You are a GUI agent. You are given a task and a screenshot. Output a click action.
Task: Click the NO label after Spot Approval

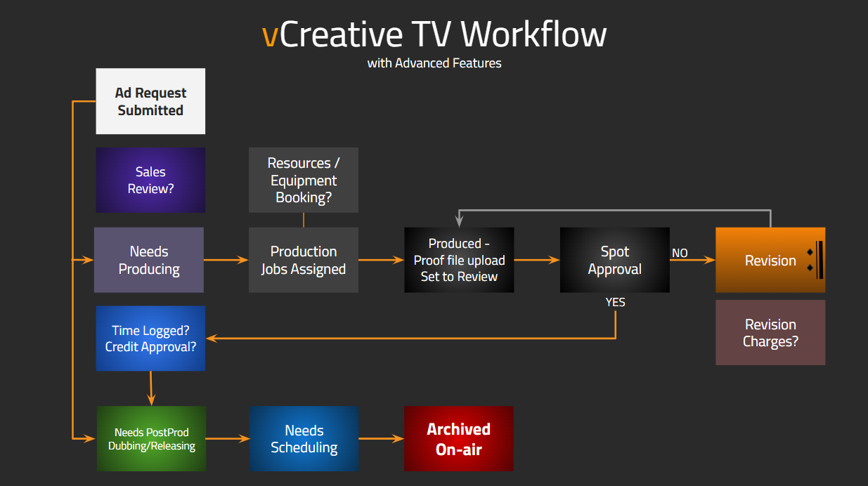tap(680, 253)
